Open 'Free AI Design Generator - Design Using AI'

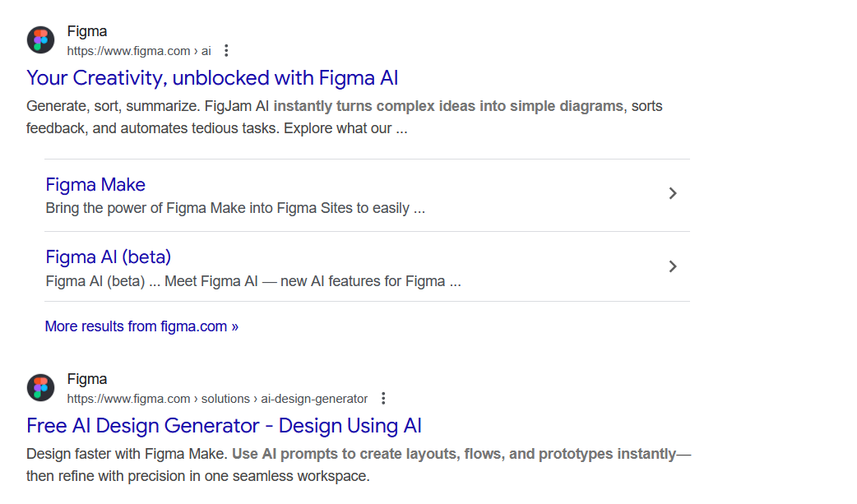[224, 426]
